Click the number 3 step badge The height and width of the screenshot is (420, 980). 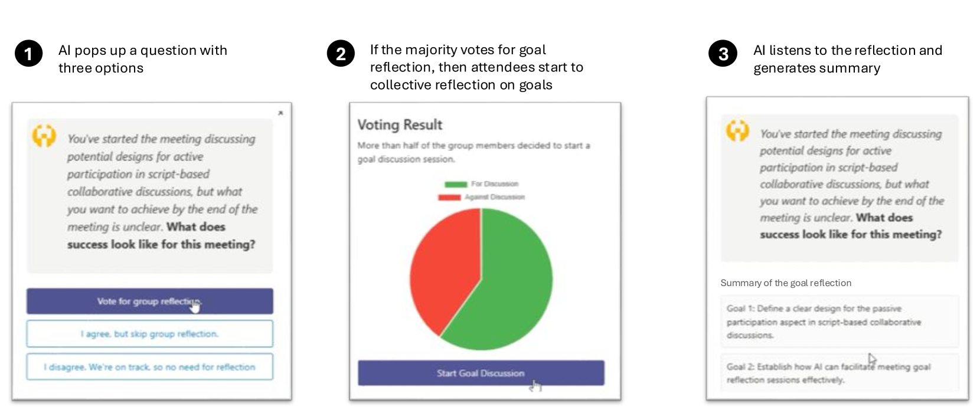[723, 54]
